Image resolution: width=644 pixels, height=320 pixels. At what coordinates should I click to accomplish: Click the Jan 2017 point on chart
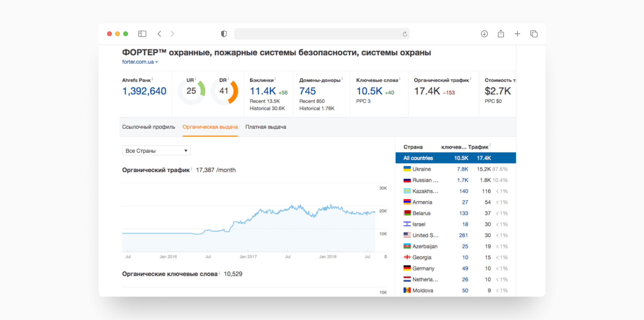point(248,219)
